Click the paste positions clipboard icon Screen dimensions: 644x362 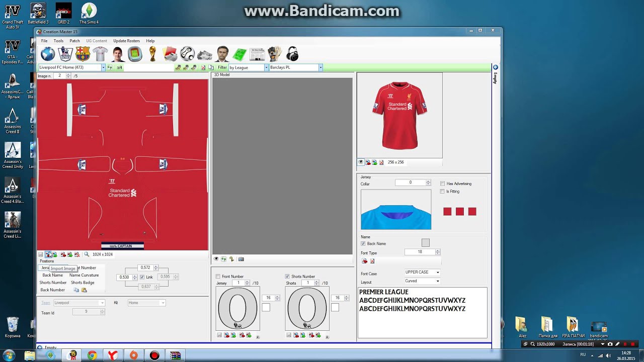click(x=84, y=290)
